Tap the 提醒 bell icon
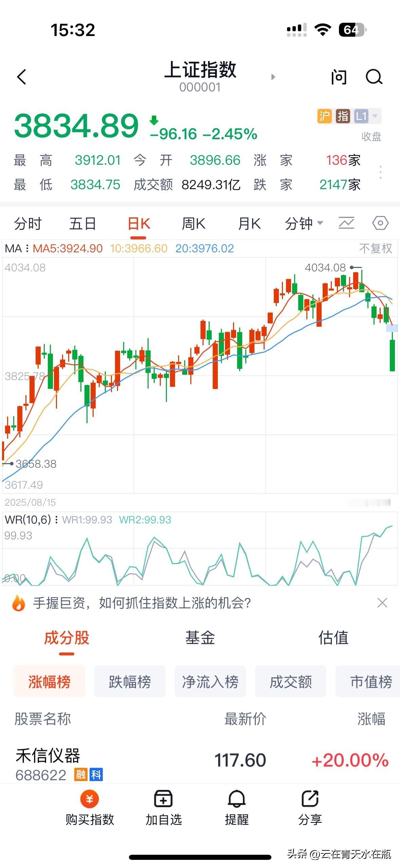Image resolution: width=400 pixels, height=868 pixels. (x=236, y=798)
